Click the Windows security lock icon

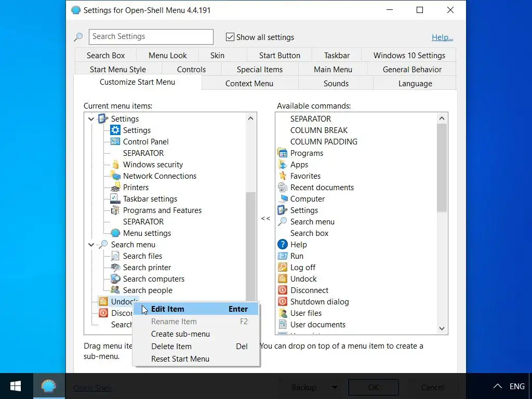point(115,165)
